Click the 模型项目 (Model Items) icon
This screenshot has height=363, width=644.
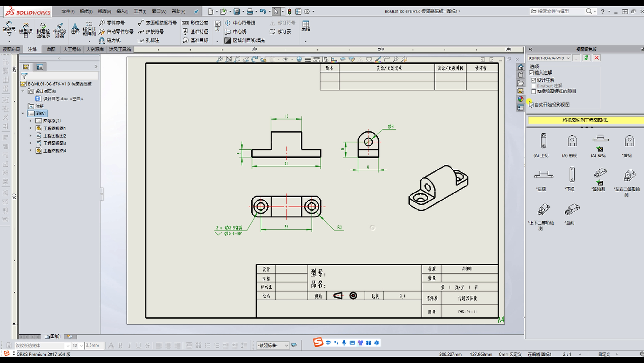tap(26, 29)
